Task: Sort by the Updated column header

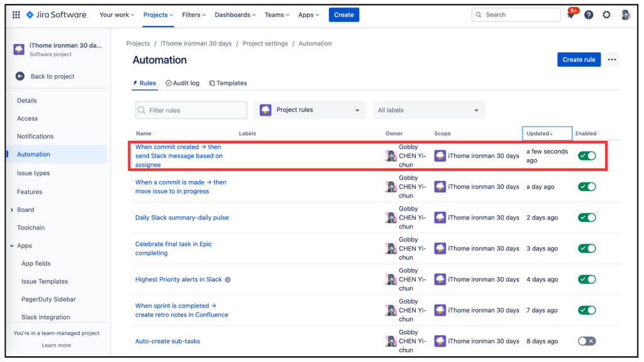Action: (547, 133)
